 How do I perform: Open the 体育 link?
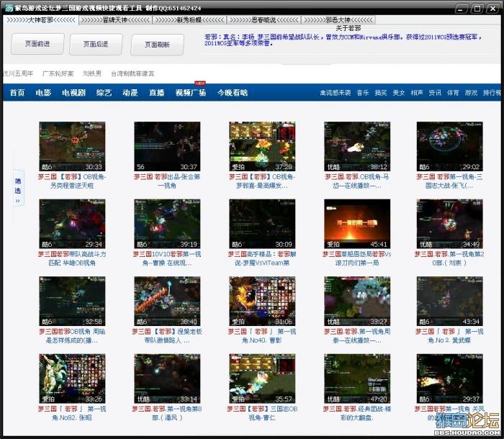(x=453, y=93)
